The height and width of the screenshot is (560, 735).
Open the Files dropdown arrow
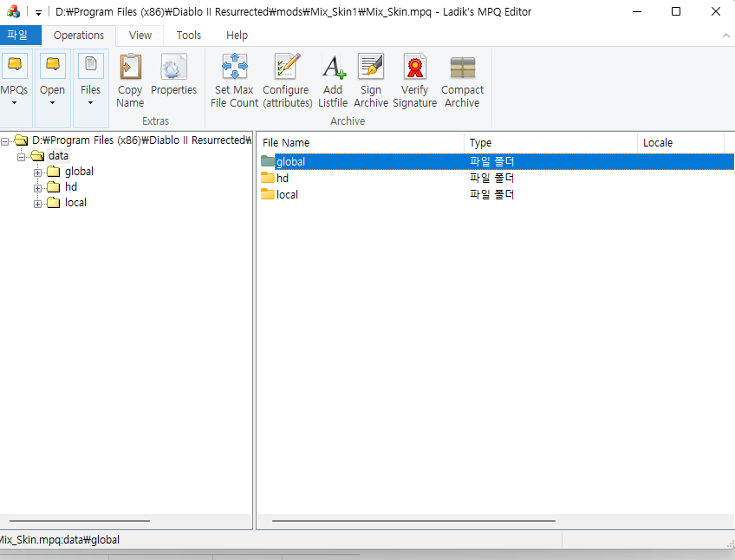pos(90,103)
